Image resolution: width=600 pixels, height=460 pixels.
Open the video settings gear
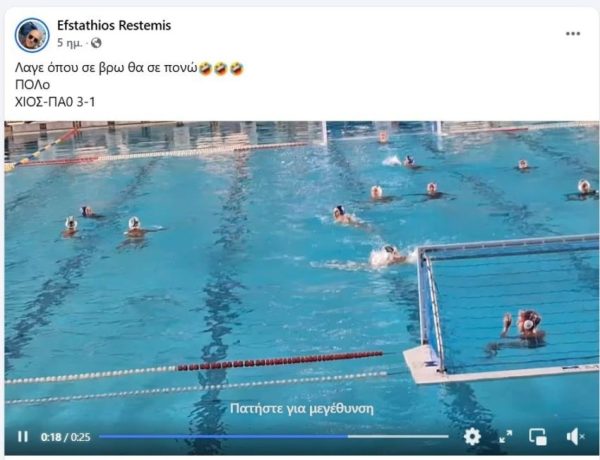(x=472, y=436)
